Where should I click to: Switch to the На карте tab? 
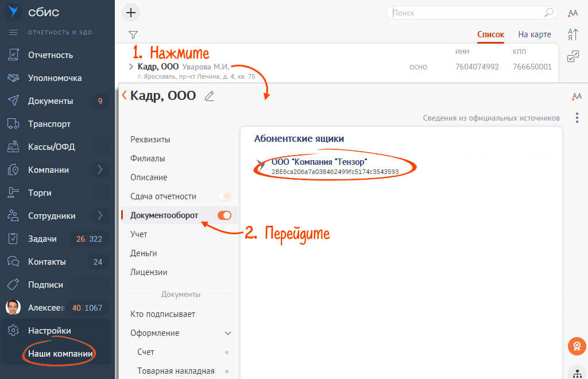535,34
